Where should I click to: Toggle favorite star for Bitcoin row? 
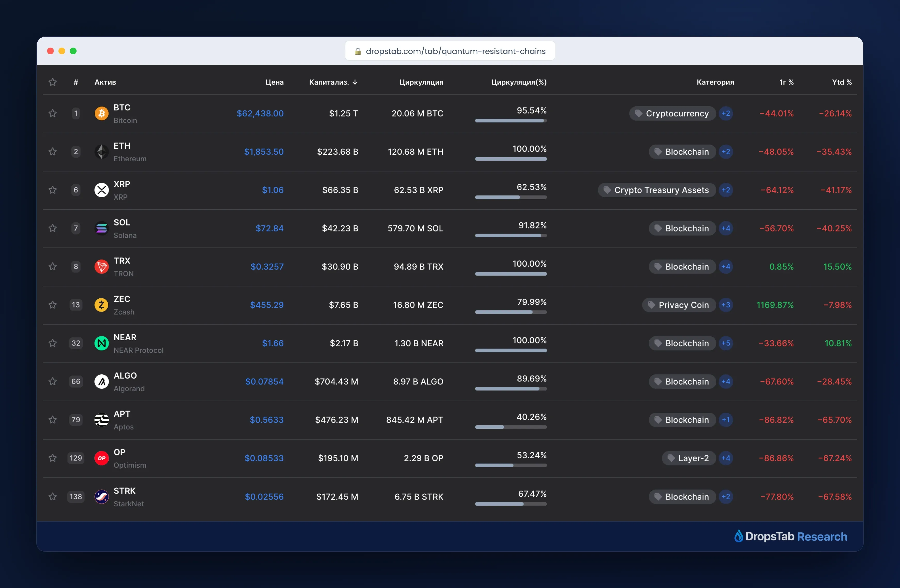[52, 113]
